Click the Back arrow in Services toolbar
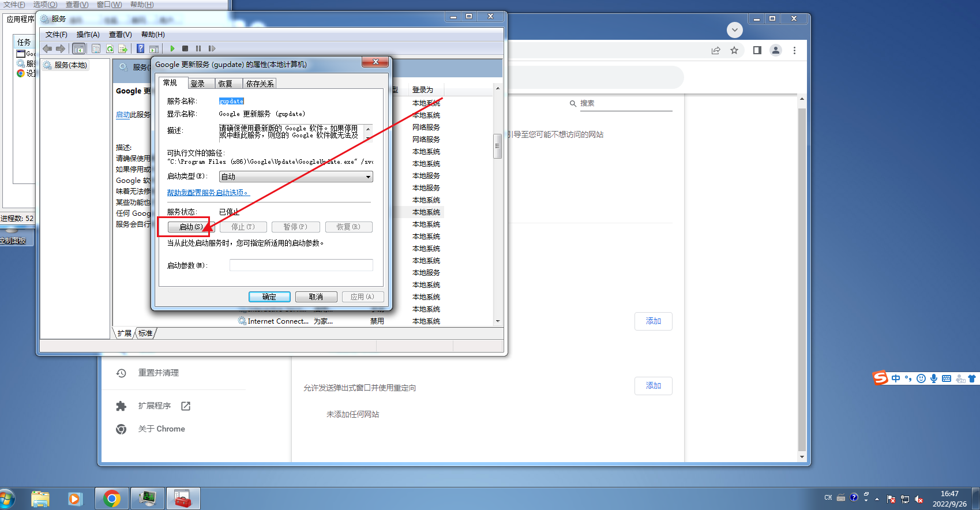This screenshot has width=980, height=510. [47, 48]
